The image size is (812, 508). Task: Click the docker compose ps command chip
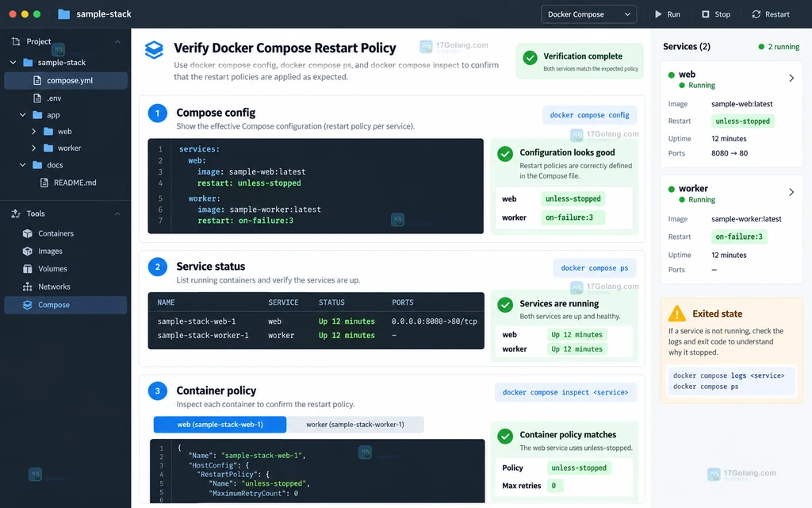click(x=595, y=268)
